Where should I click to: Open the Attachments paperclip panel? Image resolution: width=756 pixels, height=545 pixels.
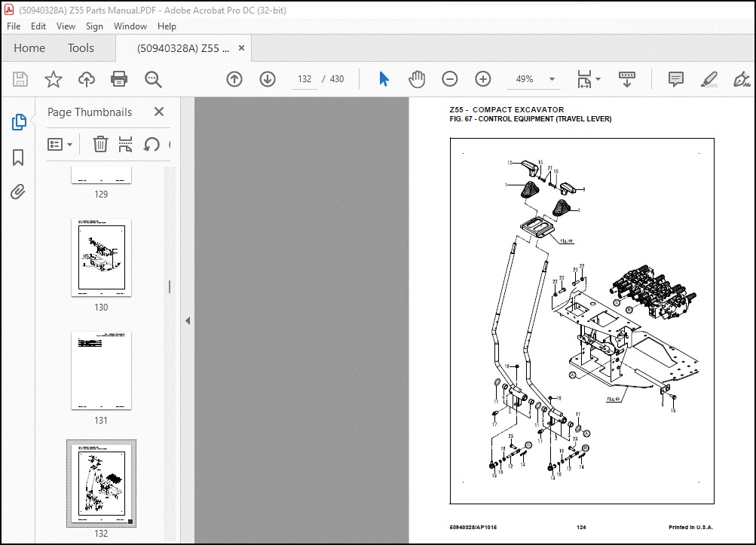coord(18,192)
